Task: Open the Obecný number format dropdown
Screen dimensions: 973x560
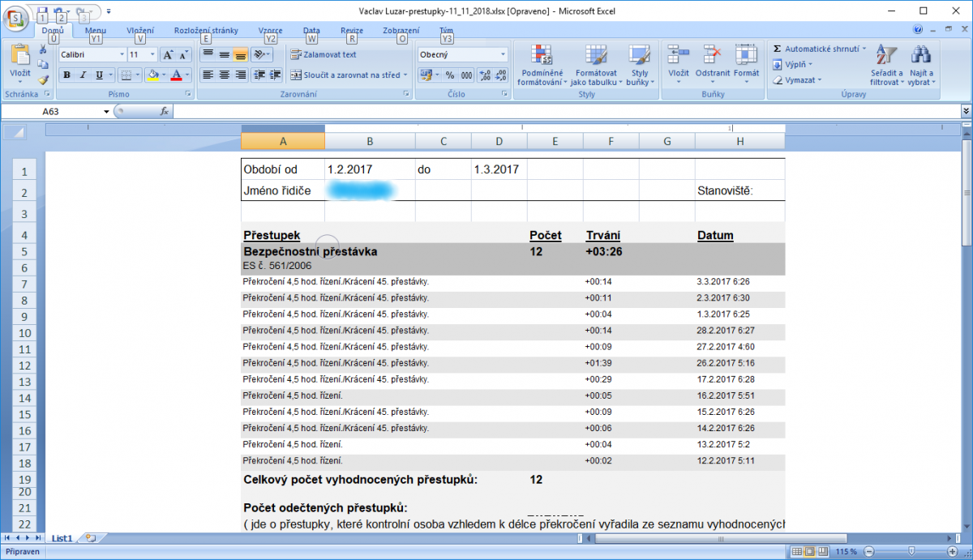Action: pyautogui.click(x=503, y=54)
